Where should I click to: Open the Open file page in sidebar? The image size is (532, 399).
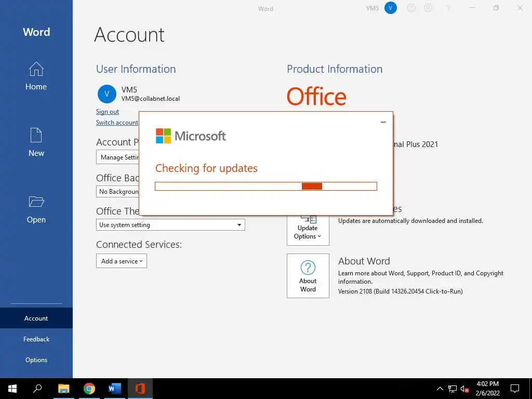36,209
